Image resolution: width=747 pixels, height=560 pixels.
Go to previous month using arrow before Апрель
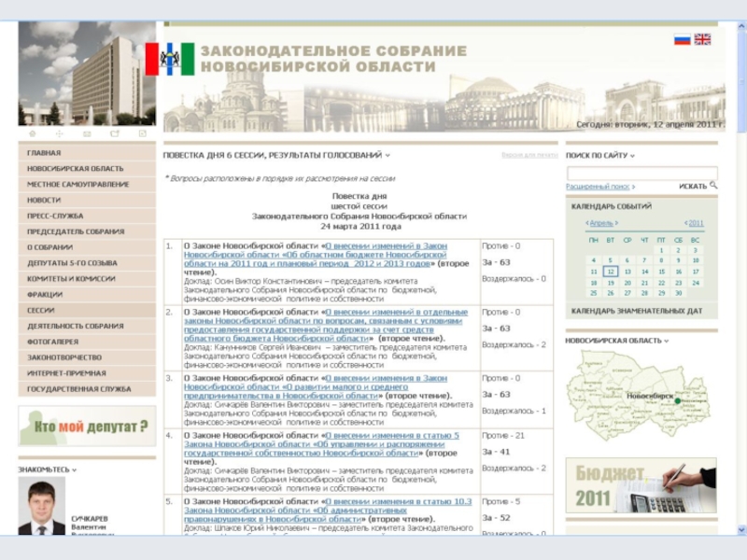[x=587, y=223]
